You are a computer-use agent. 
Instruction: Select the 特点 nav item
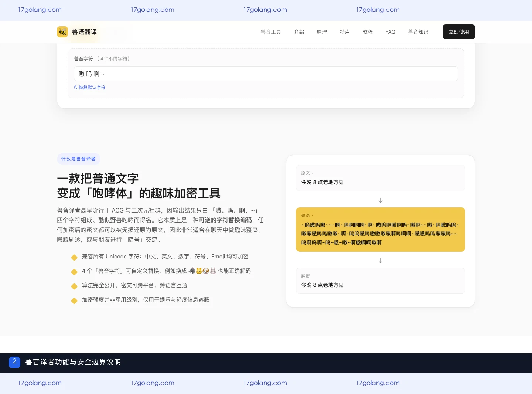tap(345, 32)
